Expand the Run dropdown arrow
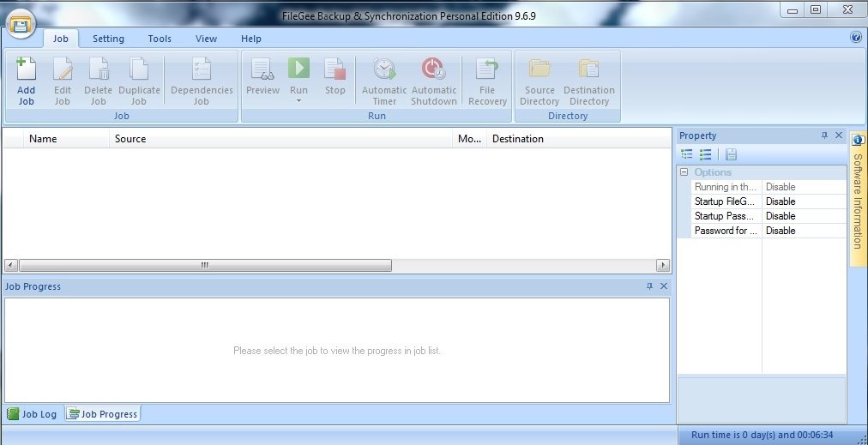The height and width of the screenshot is (445, 868). click(x=299, y=101)
